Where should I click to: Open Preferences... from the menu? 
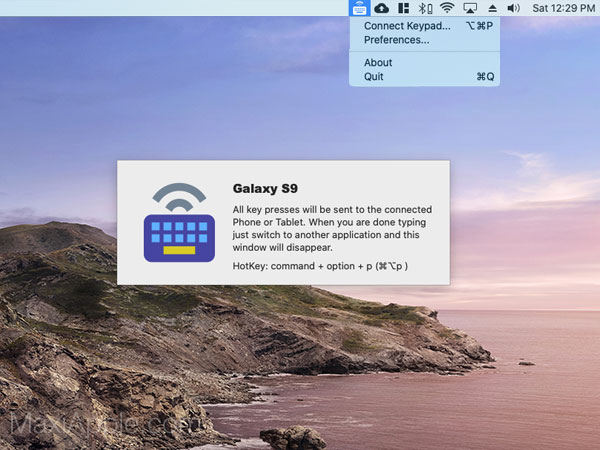pyautogui.click(x=424, y=40)
